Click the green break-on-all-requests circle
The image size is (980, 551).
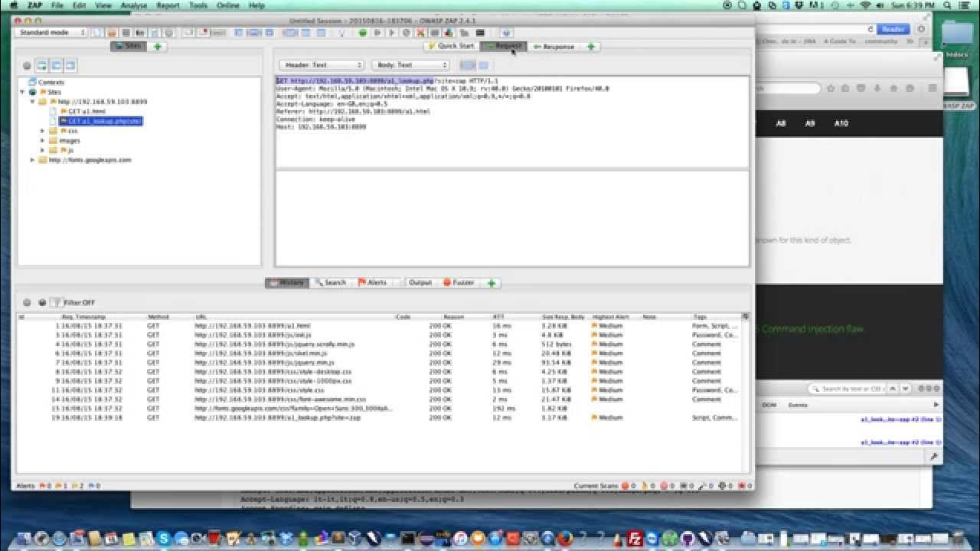click(363, 32)
